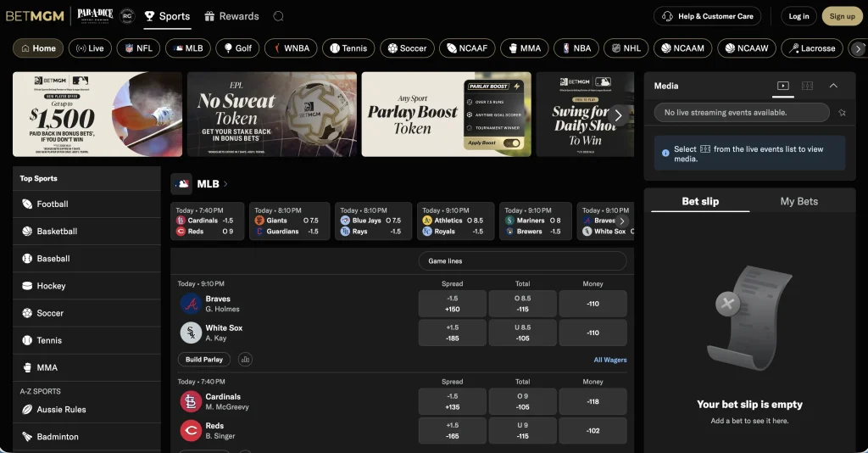Select White Sox moneyline -110
The height and width of the screenshot is (453, 868).
click(x=593, y=333)
